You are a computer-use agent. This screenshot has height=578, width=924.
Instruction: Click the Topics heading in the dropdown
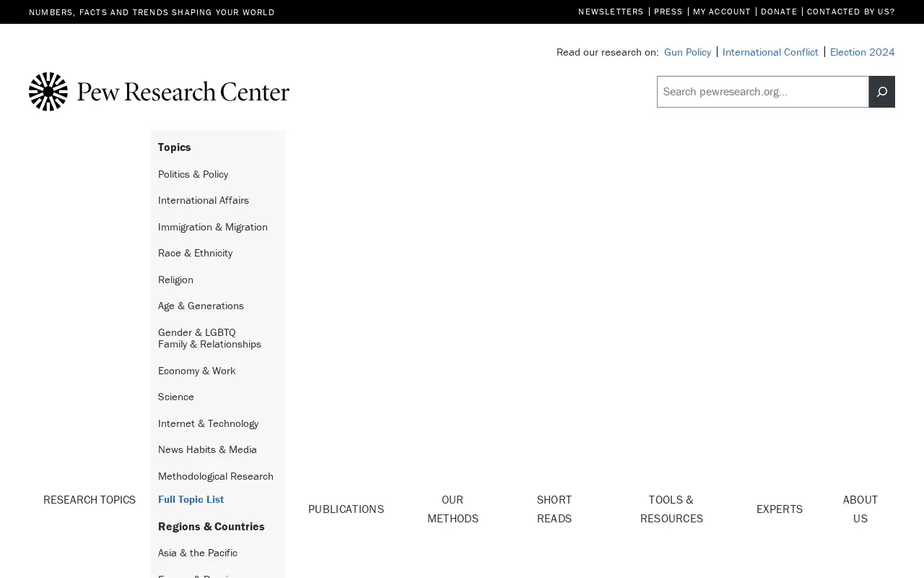point(175,147)
